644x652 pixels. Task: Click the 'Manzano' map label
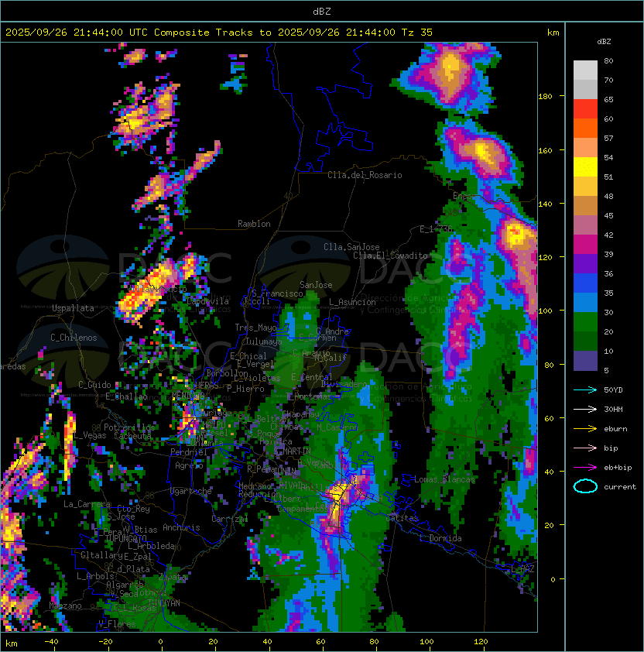(x=65, y=606)
